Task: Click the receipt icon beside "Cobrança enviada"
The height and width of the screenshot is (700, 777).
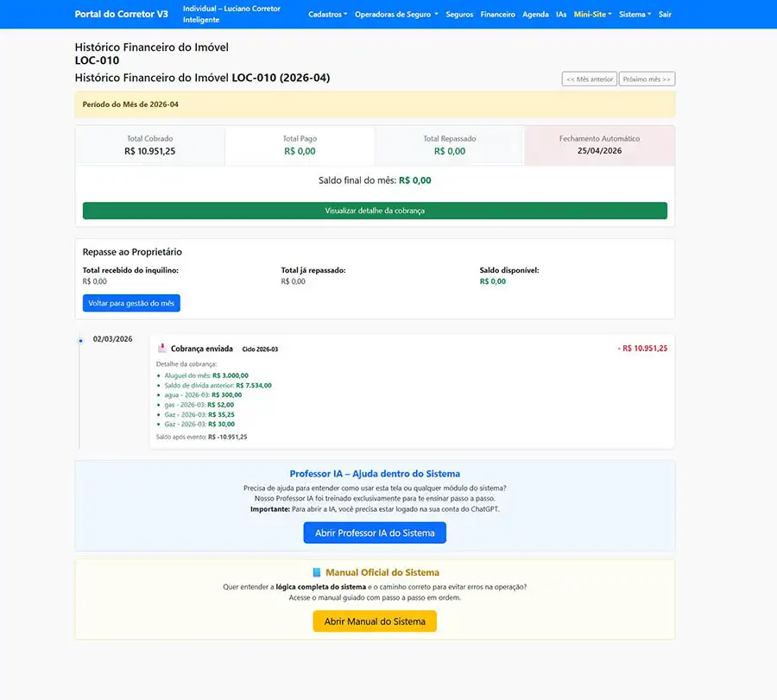Action: (x=163, y=348)
